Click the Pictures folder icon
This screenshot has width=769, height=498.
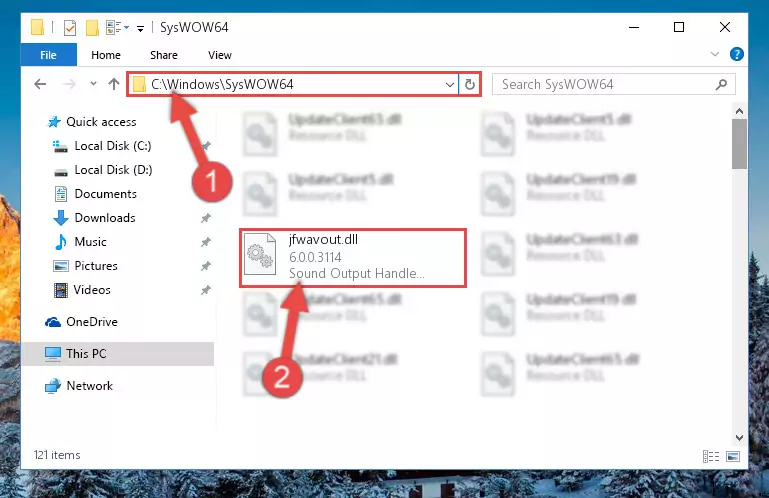point(61,266)
